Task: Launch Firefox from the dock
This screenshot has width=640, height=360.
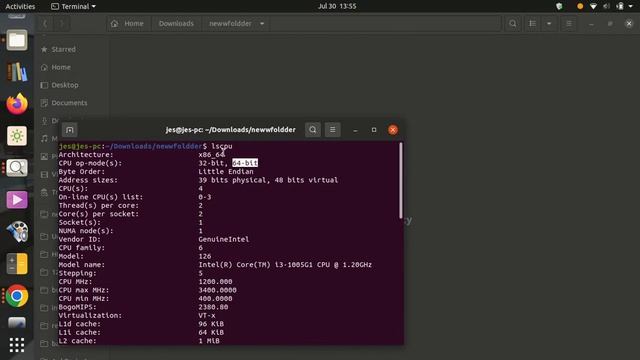Action: click(17, 104)
